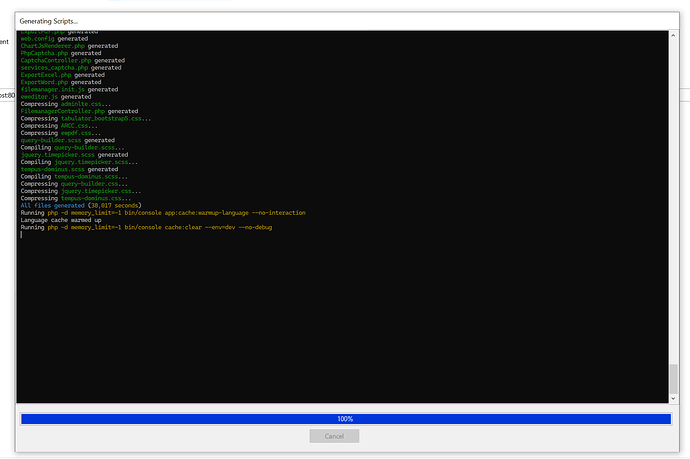Click the blue 100% progress bar
690x459 pixels.
pyautogui.click(x=345, y=419)
